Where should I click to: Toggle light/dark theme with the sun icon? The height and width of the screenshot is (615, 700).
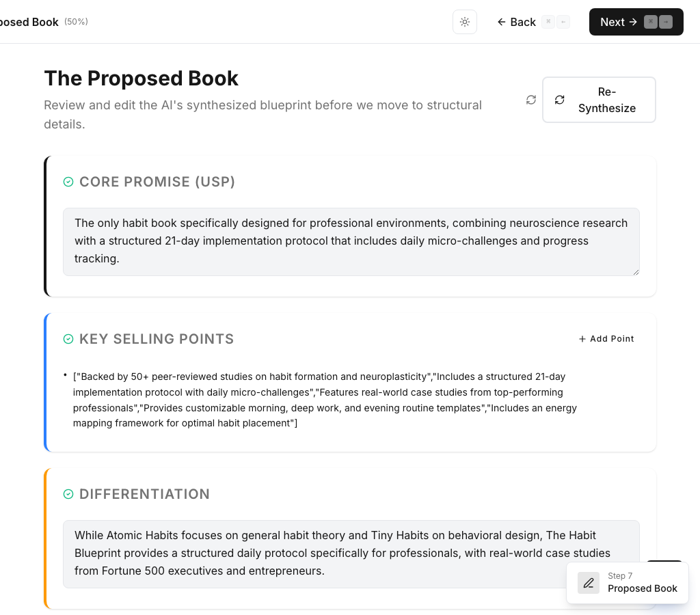[464, 22]
